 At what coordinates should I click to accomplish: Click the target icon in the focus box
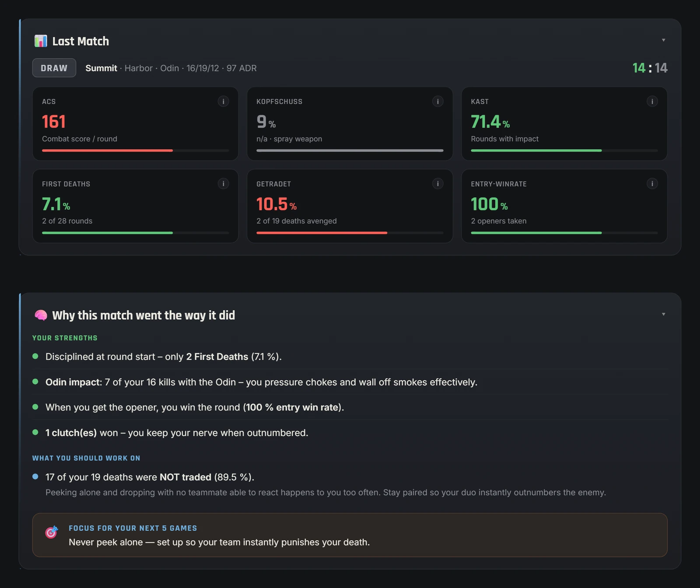(x=52, y=532)
